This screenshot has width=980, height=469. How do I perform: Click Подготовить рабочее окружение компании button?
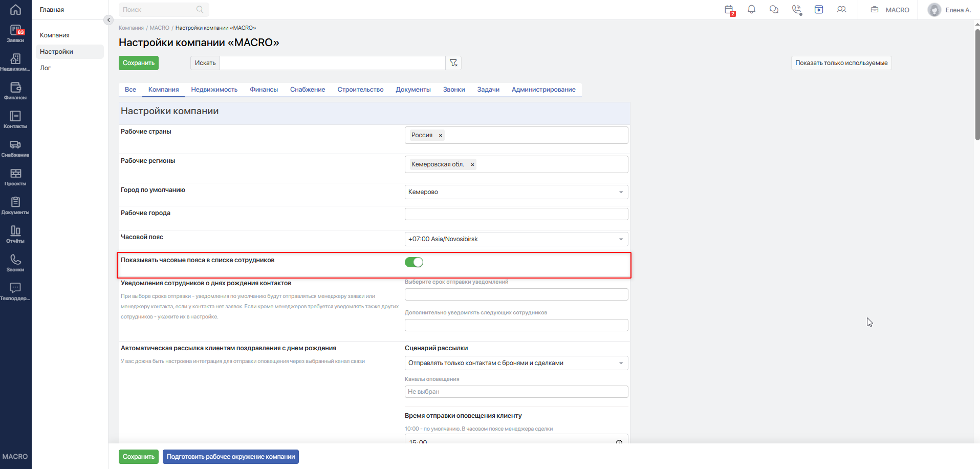tap(231, 457)
